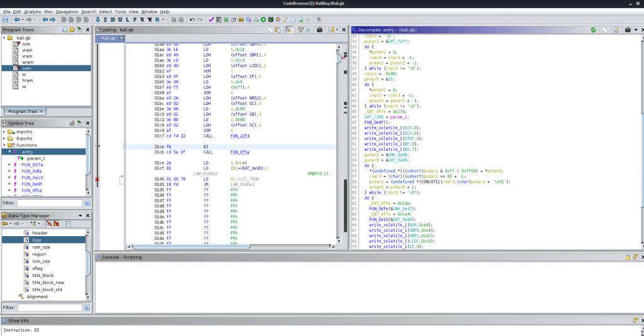Toggle the red N filter in Data Type Manager
This screenshot has height=336, width=644.
(x=49, y=224)
